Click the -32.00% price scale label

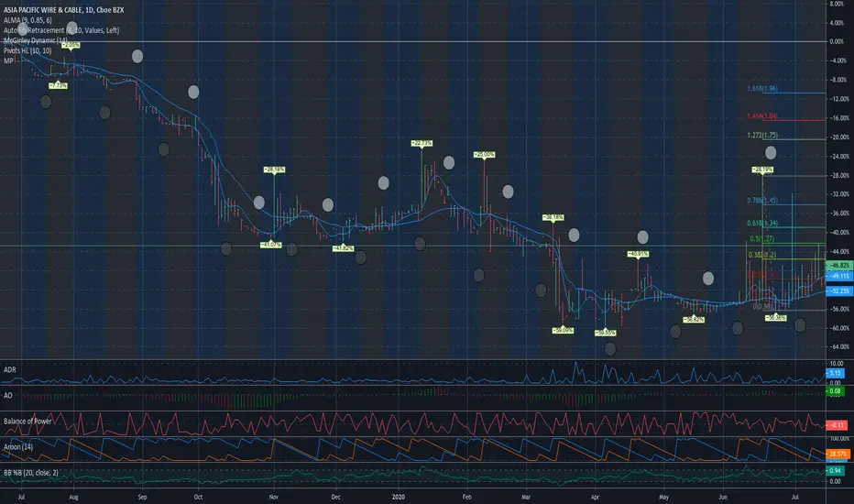[839, 194]
